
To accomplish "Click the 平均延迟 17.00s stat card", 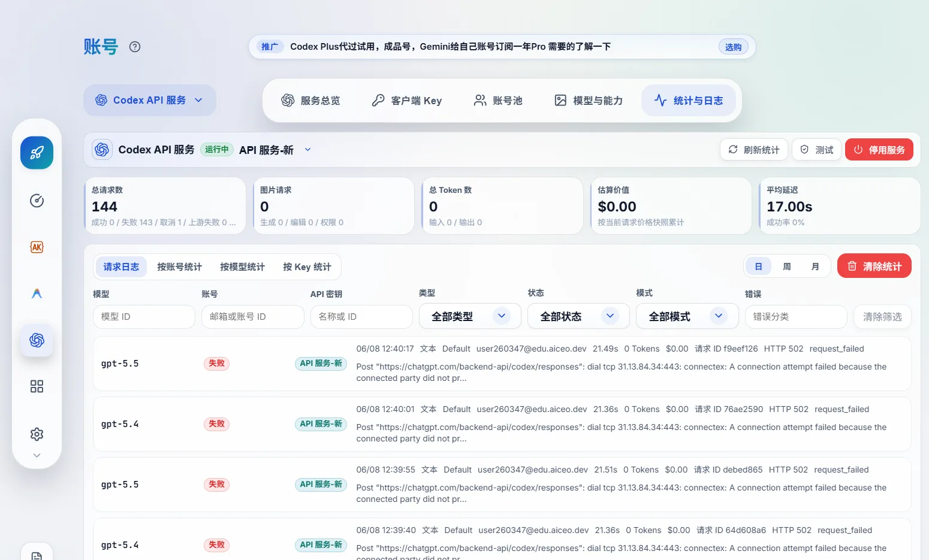I will [840, 205].
